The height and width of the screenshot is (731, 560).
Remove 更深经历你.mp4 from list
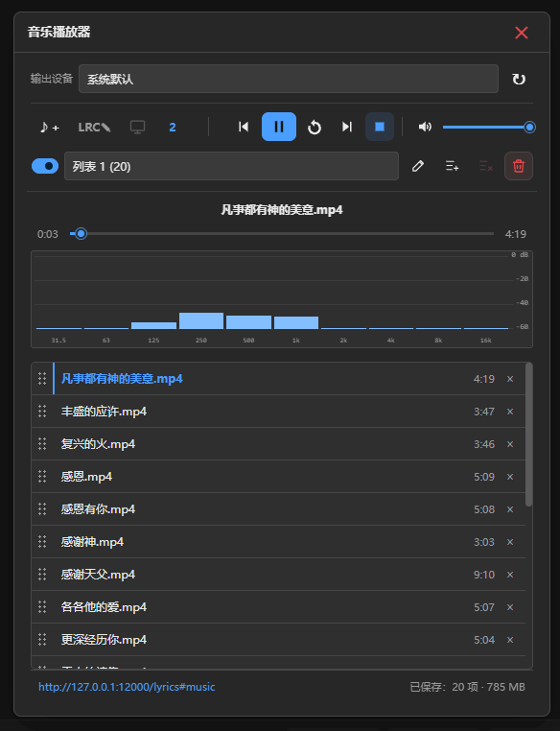pyautogui.click(x=510, y=640)
